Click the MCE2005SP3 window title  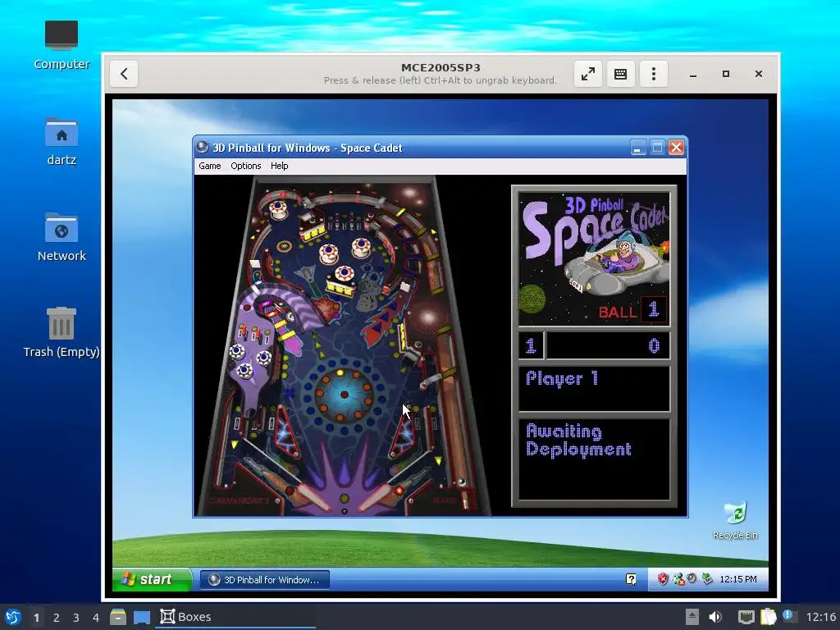pyautogui.click(x=441, y=67)
